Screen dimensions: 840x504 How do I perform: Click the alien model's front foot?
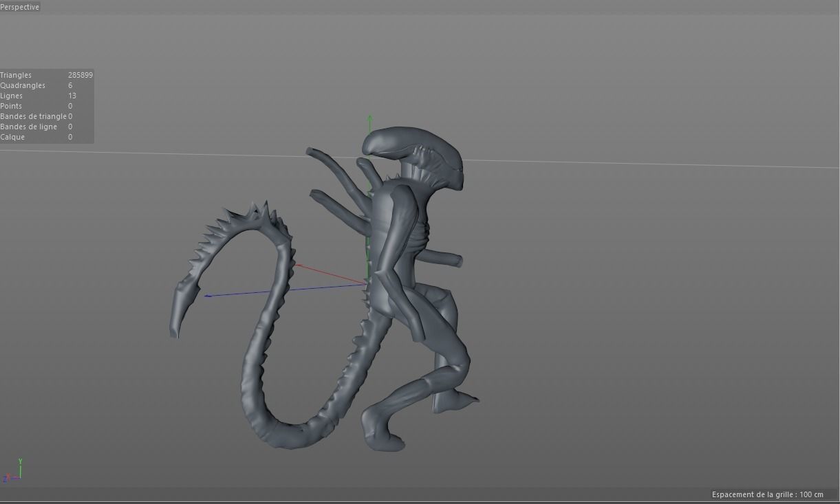click(x=384, y=433)
